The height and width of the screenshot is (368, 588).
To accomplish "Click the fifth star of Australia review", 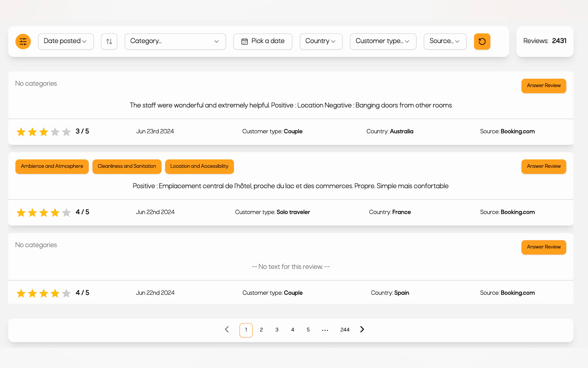I will click(x=66, y=132).
